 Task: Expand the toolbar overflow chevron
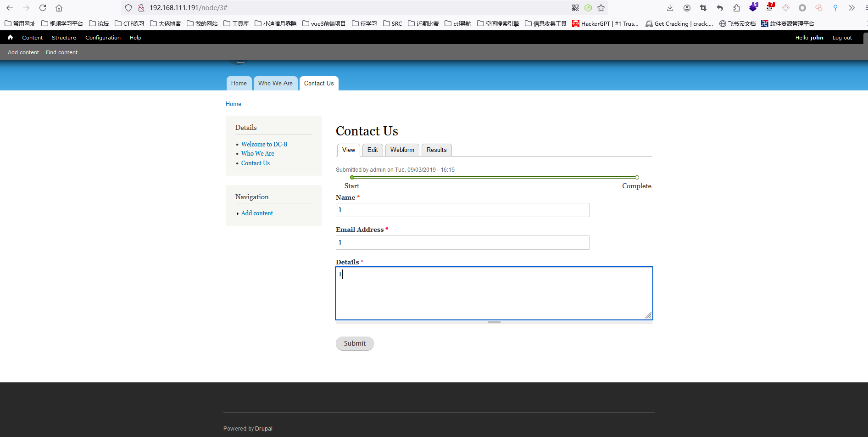[x=851, y=8]
